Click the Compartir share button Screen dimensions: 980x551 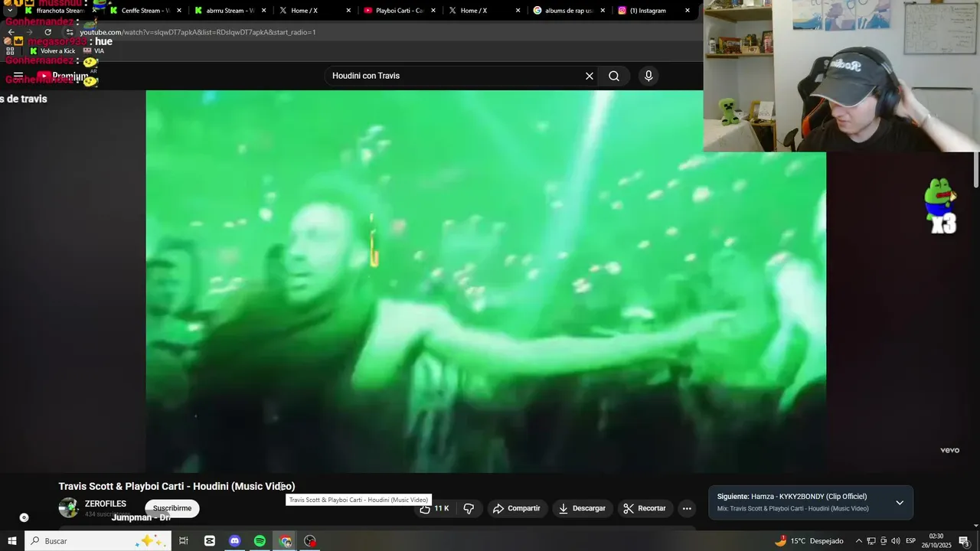(517, 508)
